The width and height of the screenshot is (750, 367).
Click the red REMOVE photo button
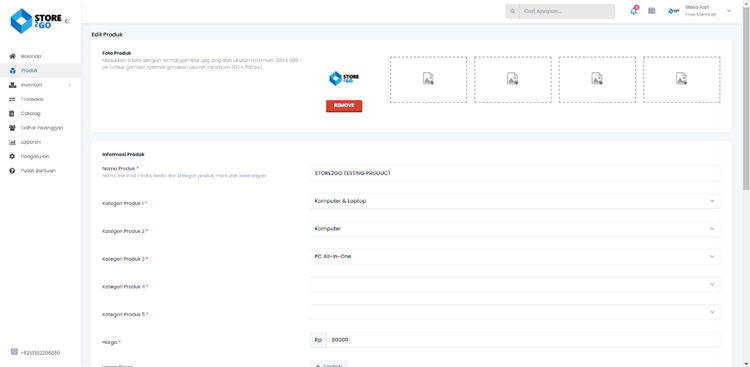click(x=344, y=106)
